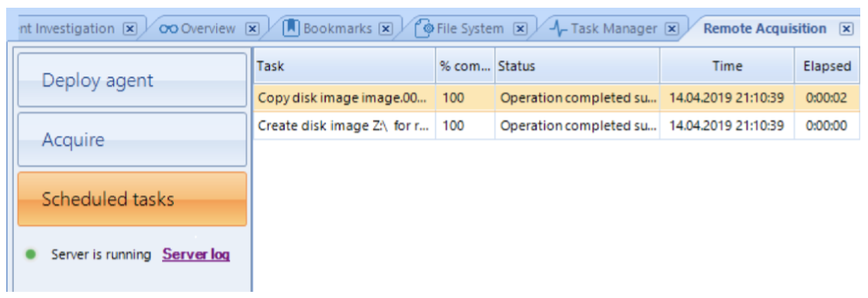This screenshot has height=298, width=868.
Task: Click the glasses icon on Overview tab
Action: (168, 29)
